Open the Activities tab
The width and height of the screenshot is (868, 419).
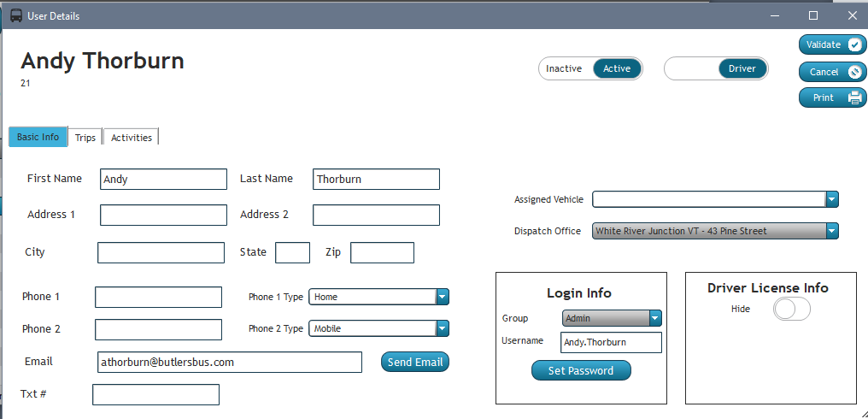click(132, 137)
